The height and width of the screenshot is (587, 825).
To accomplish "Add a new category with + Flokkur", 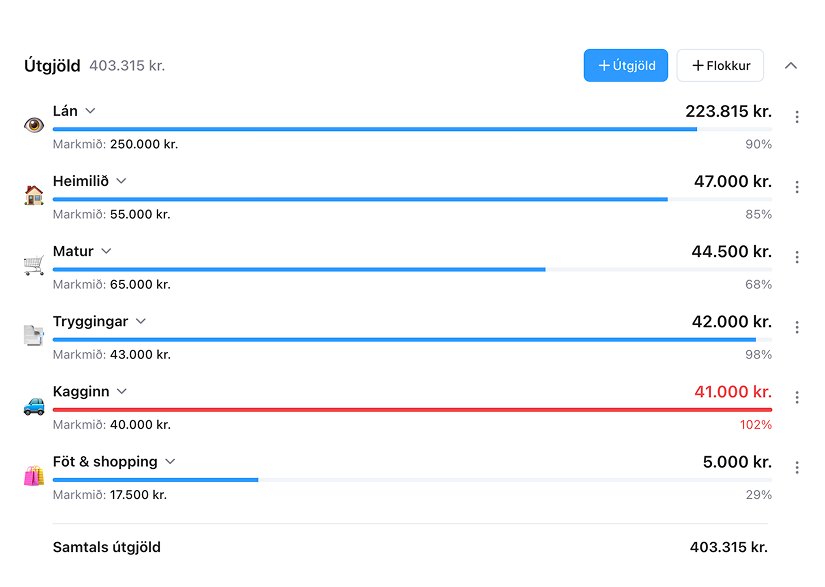I will [720, 66].
